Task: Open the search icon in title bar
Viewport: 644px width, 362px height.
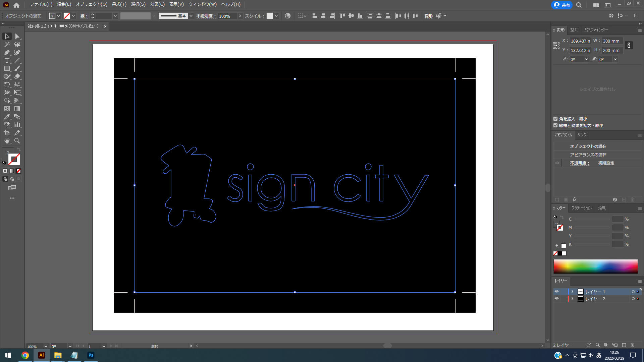Action: (x=579, y=5)
